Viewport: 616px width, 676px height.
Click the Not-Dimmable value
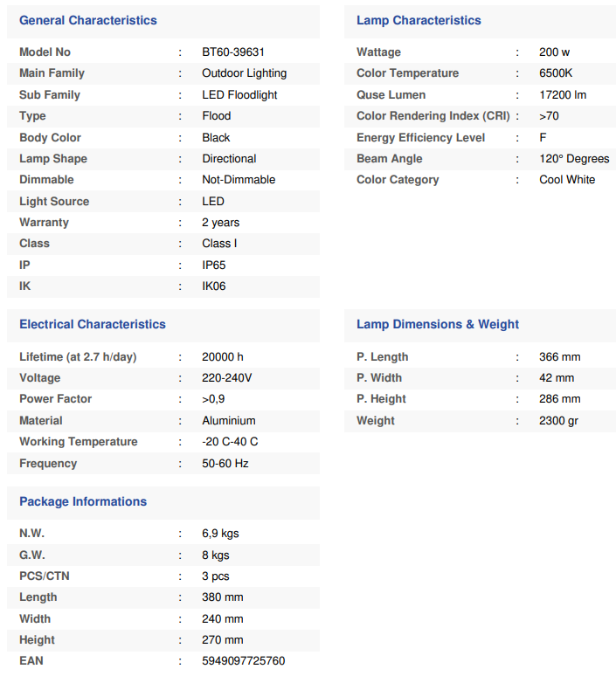239,179
